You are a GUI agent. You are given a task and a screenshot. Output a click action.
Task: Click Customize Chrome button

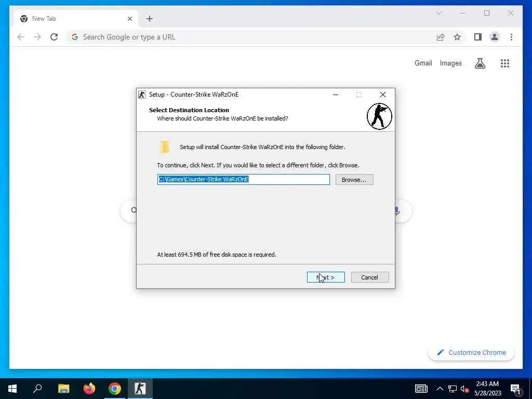(x=471, y=353)
